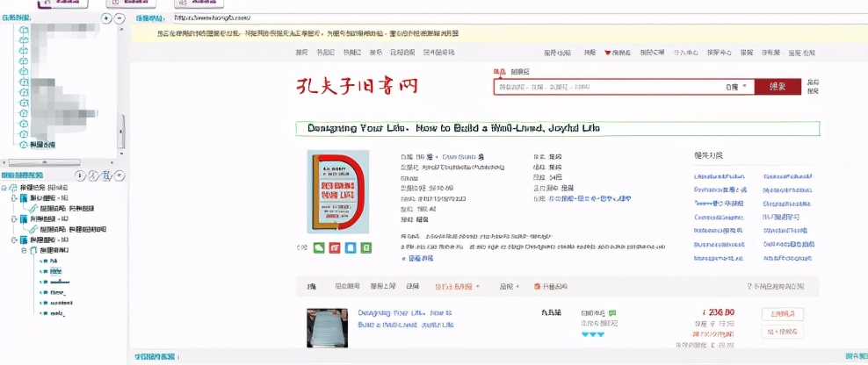Click the Designing Your Life listing title link
This screenshot has width=868, height=365.
coord(405,318)
